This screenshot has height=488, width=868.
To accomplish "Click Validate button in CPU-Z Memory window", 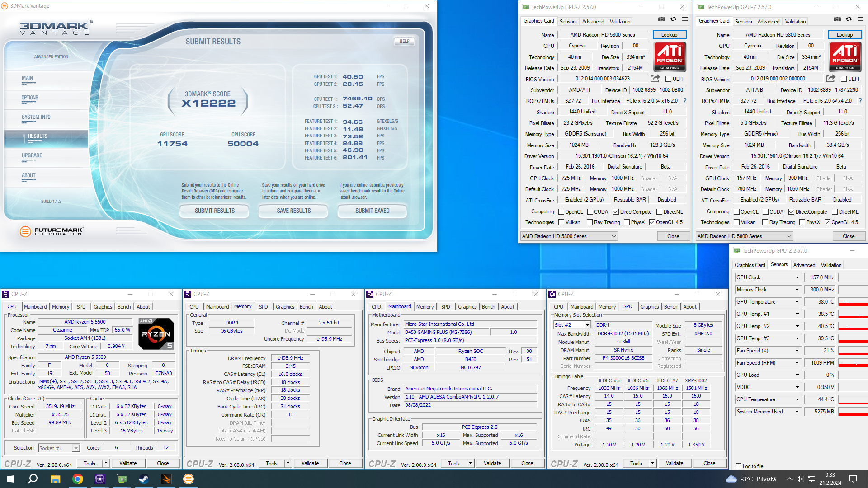I will [x=310, y=463].
